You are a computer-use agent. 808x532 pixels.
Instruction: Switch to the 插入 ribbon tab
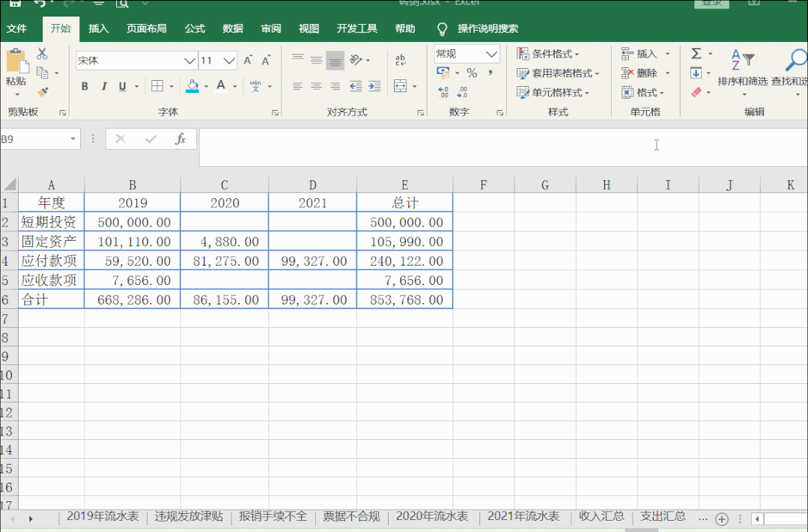pos(98,28)
